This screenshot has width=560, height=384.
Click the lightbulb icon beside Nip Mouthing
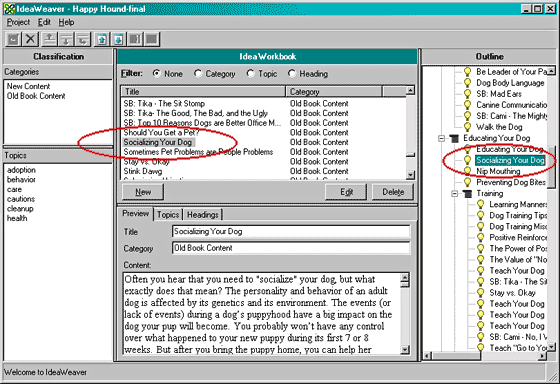[x=467, y=171]
